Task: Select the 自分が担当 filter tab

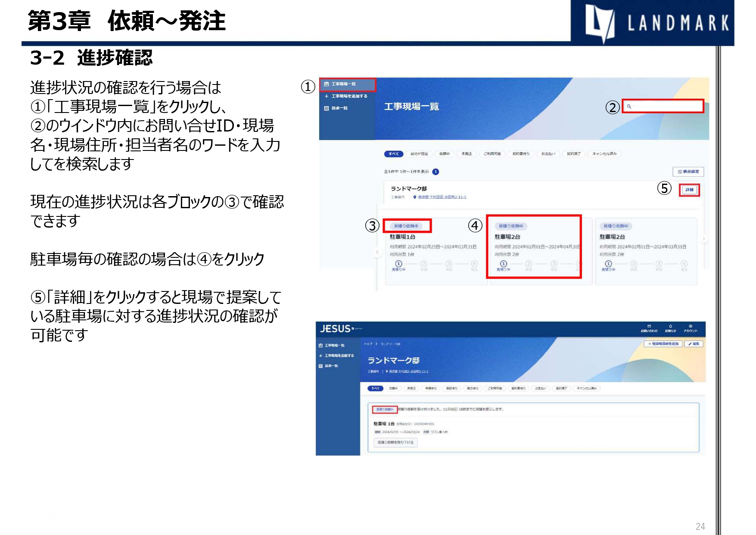Action: coord(419,154)
